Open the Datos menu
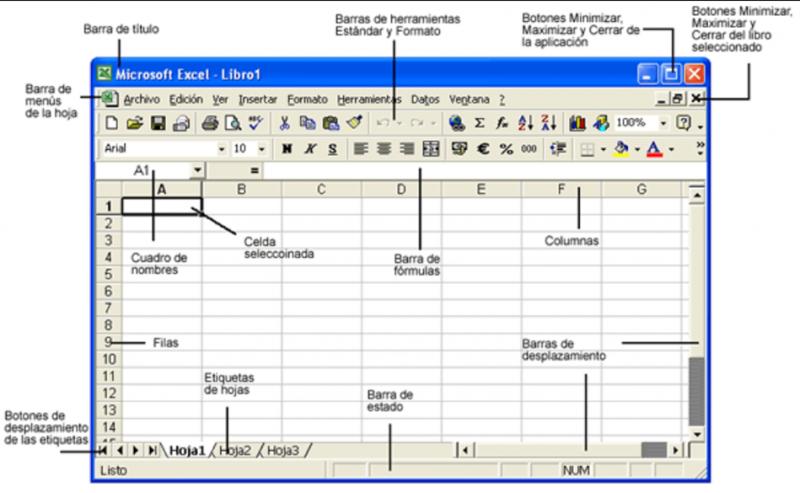 coord(425,100)
